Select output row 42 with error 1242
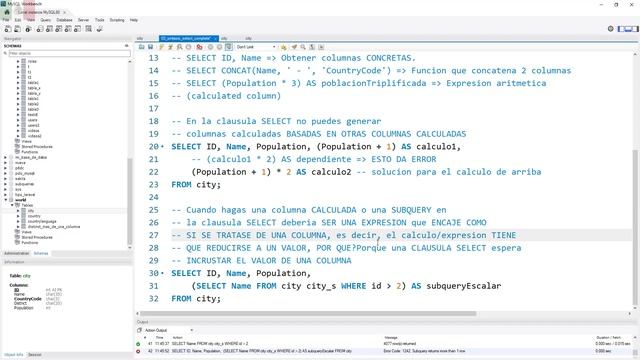Image resolution: width=640 pixels, height=360 pixels. pyautogui.click(x=384, y=351)
